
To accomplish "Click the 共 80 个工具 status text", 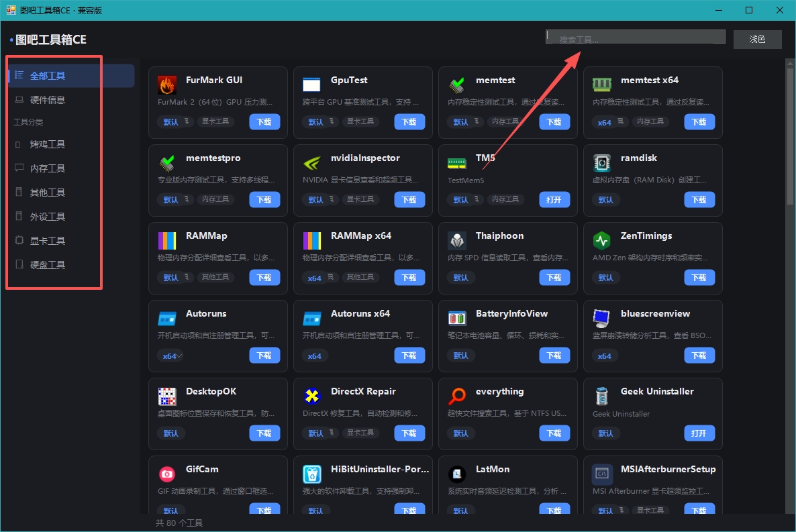I will [x=179, y=523].
